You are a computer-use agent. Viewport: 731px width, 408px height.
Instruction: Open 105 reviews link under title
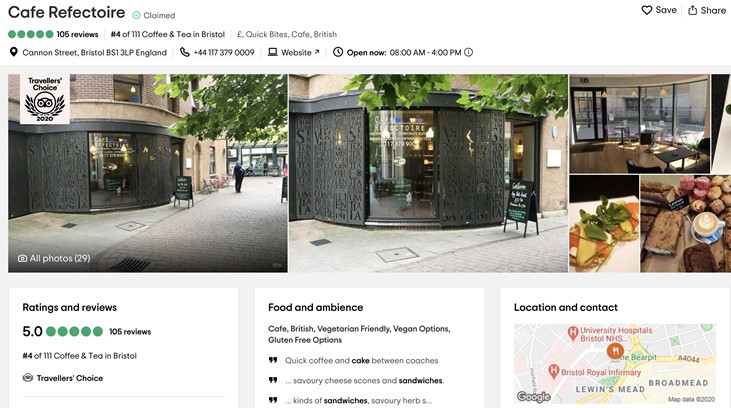77,34
